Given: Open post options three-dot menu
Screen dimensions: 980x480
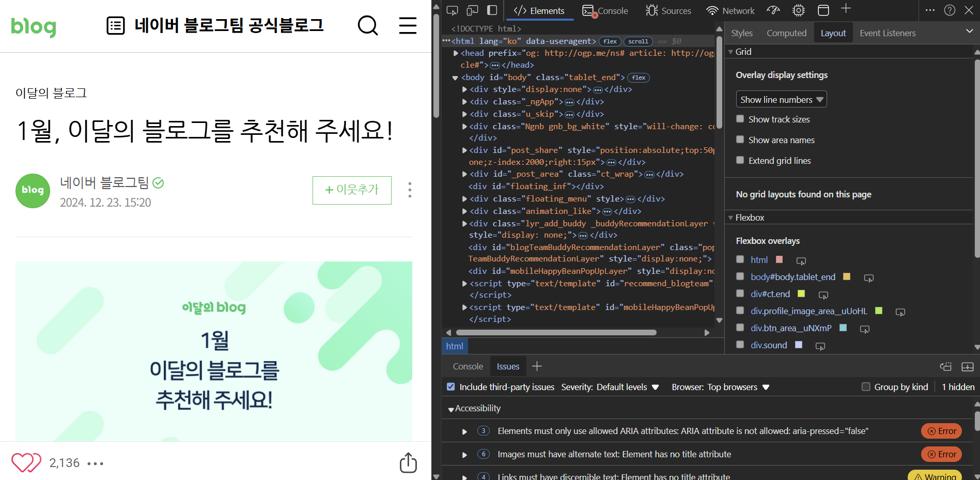Looking at the screenshot, I should point(410,190).
